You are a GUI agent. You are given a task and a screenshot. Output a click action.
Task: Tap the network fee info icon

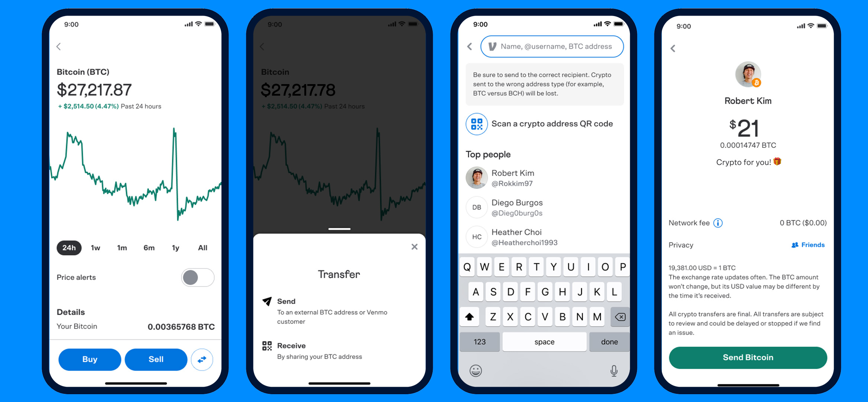click(x=718, y=222)
